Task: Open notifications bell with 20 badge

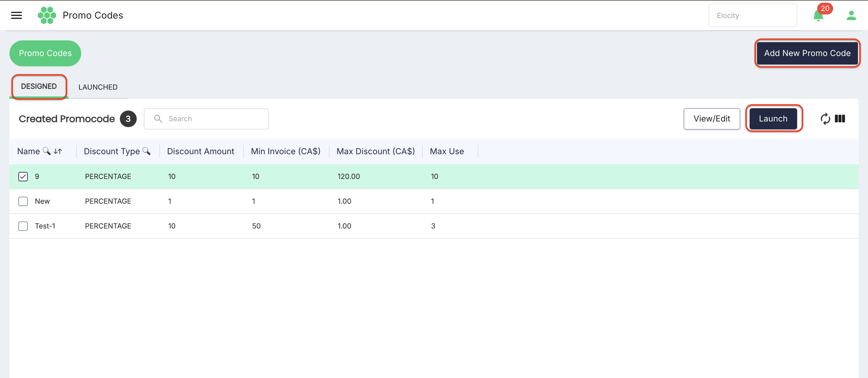Action: [x=818, y=16]
